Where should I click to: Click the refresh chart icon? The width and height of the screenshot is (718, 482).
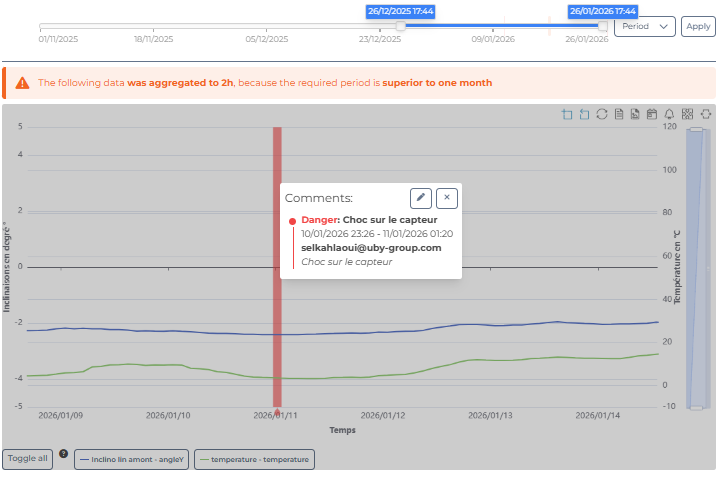pos(602,114)
